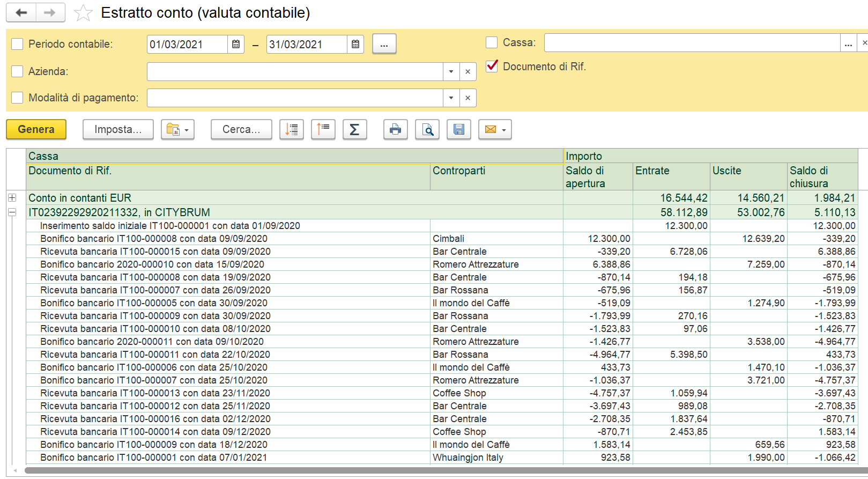Open period selection ellipsis button

point(384,44)
